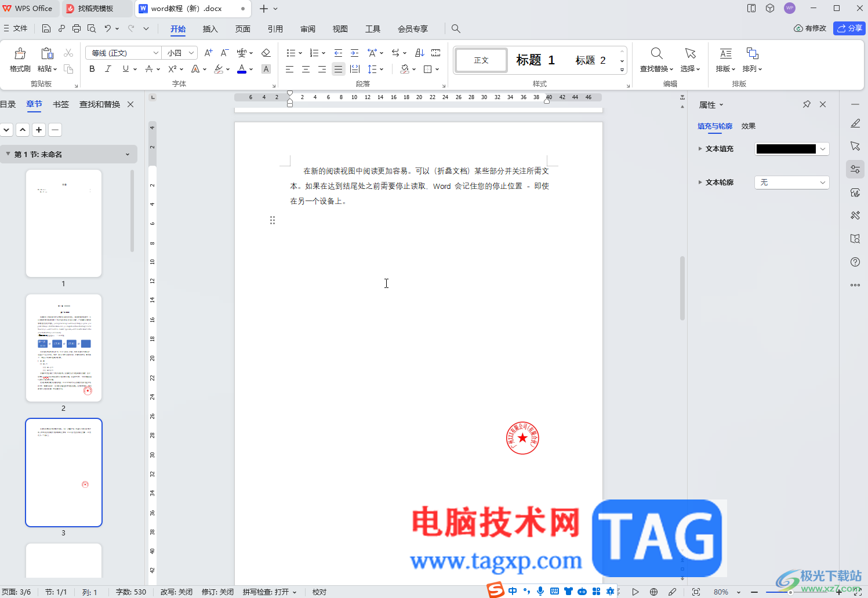Open Find and Replace magnifier icon

click(x=656, y=53)
